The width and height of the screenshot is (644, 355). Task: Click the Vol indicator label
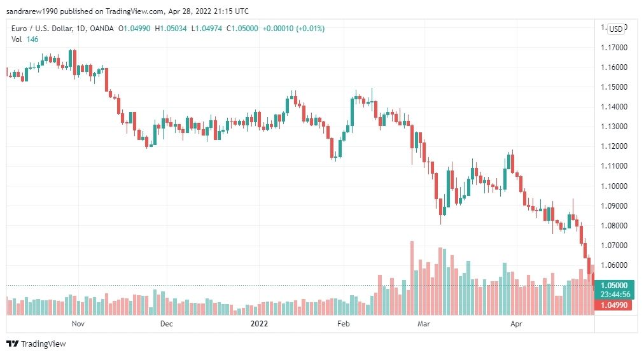click(17, 39)
